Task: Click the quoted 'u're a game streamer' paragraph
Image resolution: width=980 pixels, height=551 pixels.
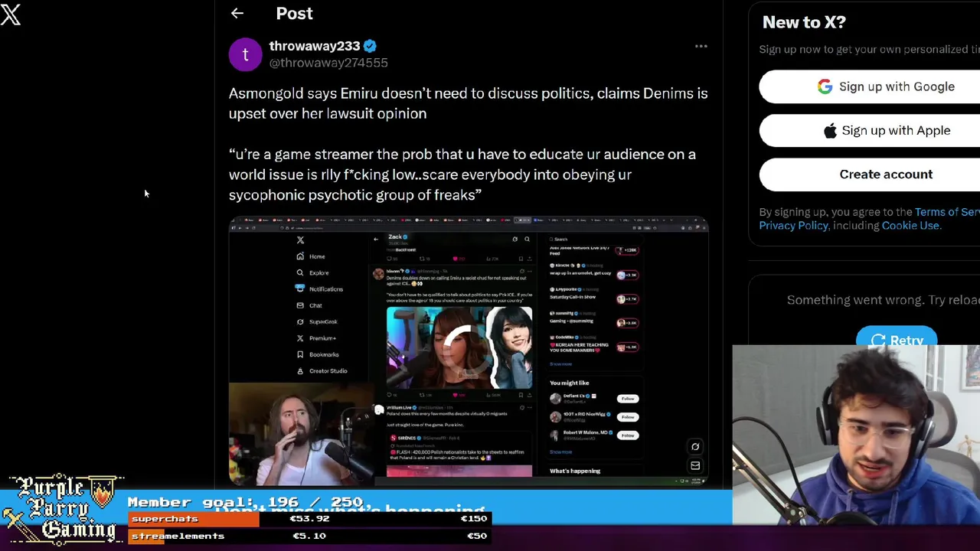Action: coord(462,174)
